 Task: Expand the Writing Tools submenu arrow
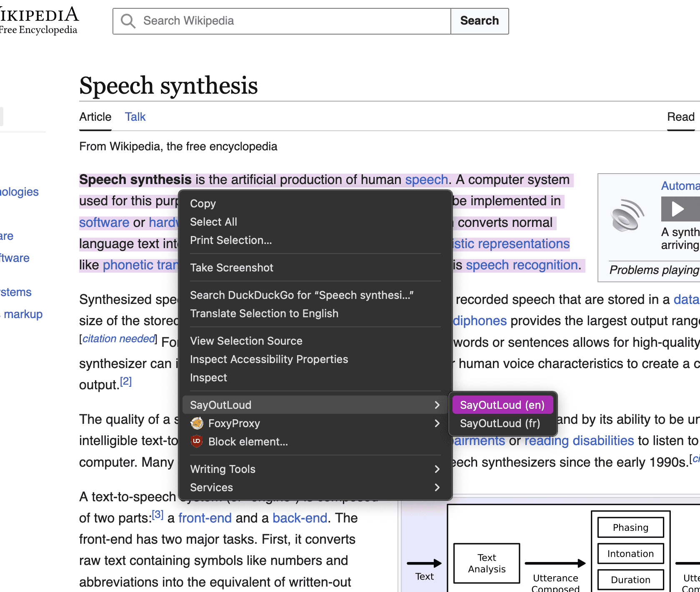point(437,469)
